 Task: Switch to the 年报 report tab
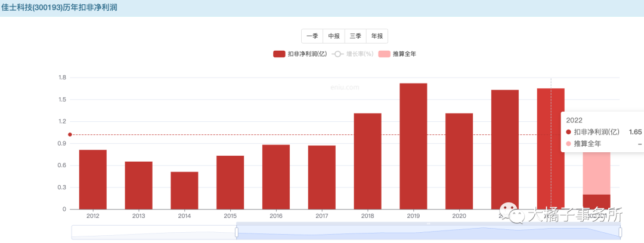pos(377,36)
